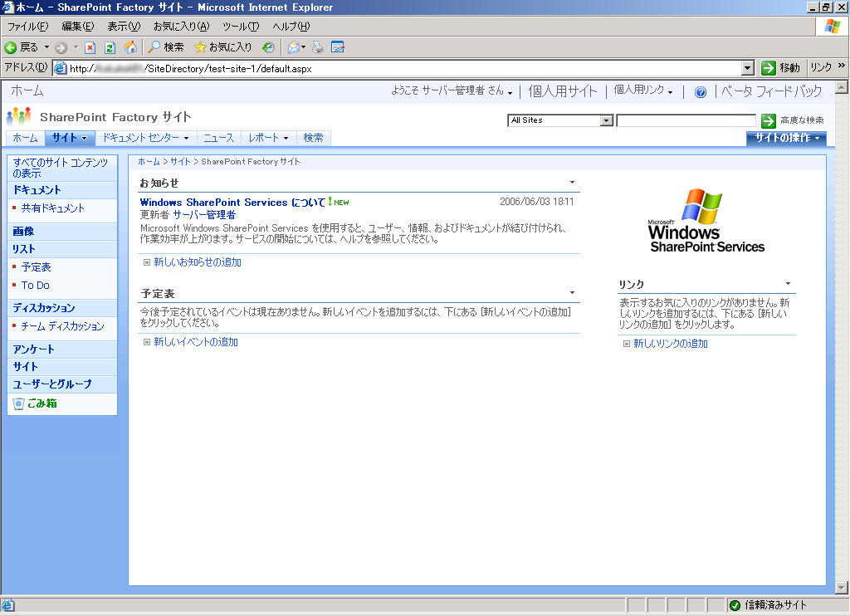Switch to the ニュース tab
The height and width of the screenshot is (616, 850).
[218, 138]
